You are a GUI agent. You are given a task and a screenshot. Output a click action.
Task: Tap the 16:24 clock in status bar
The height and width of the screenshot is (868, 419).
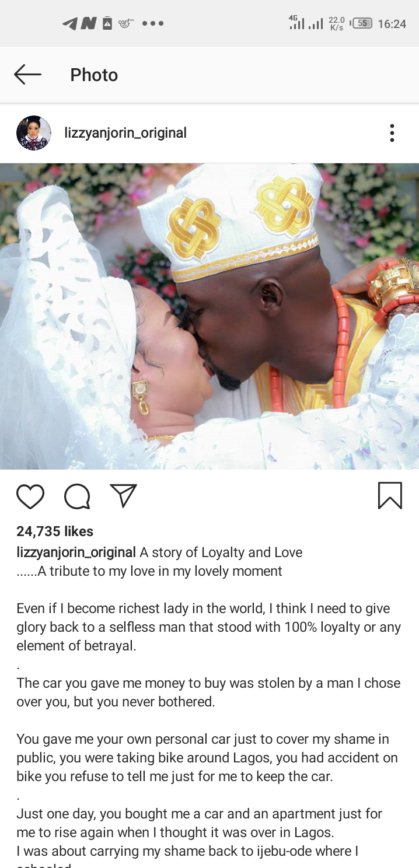tap(392, 24)
